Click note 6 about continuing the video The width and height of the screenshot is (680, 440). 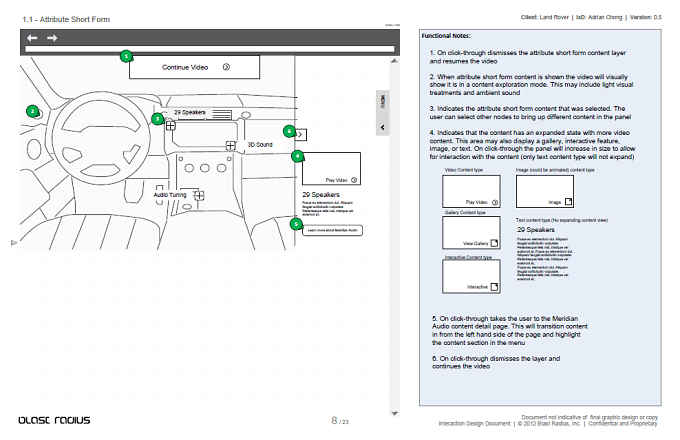(496, 362)
